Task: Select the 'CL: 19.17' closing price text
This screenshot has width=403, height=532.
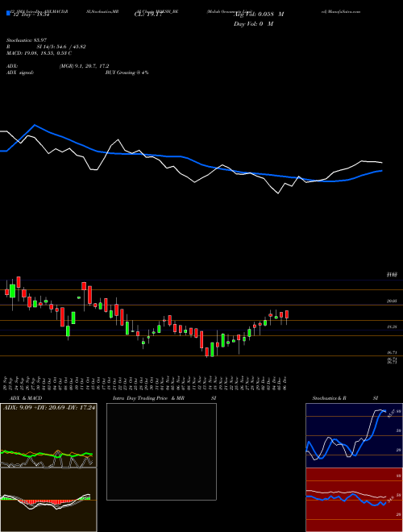Action: 148,15
